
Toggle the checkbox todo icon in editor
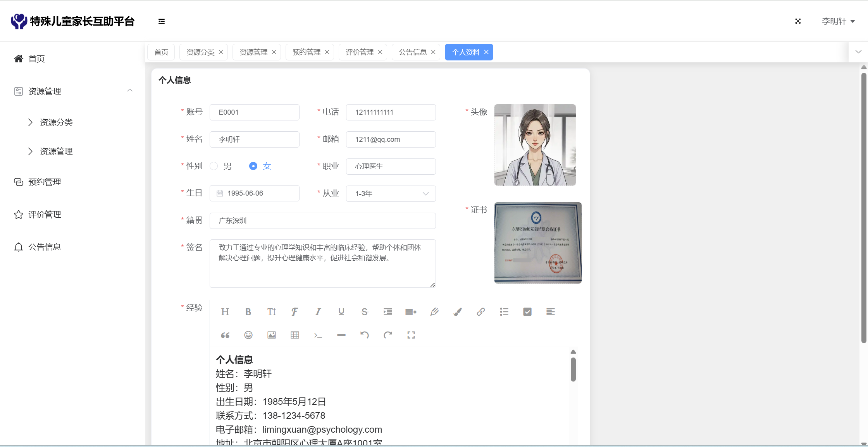(x=527, y=312)
